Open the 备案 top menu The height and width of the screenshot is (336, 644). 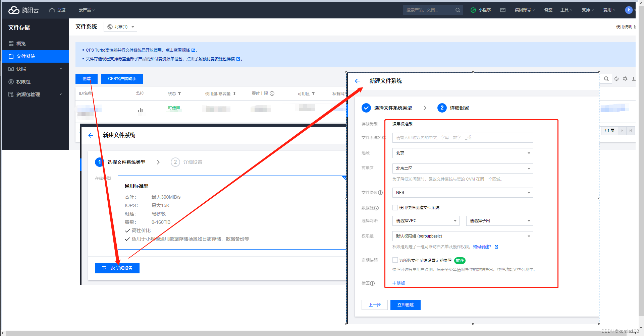click(548, 10)
